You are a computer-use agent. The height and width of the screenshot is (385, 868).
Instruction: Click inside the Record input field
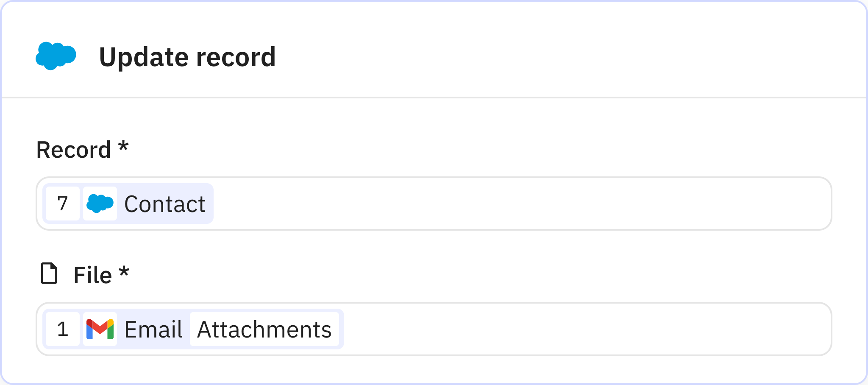click(x=509, y=204)
